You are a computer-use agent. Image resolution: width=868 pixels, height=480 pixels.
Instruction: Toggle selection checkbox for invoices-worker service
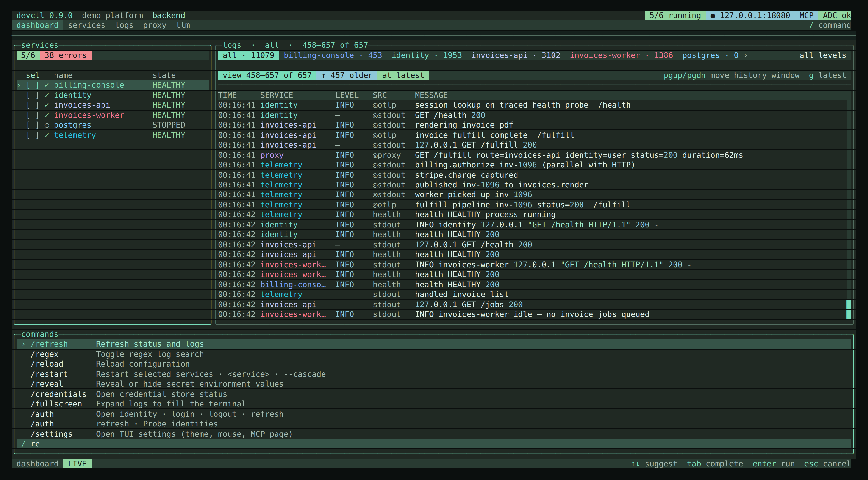pyautogui.click(x=33, y=115)
